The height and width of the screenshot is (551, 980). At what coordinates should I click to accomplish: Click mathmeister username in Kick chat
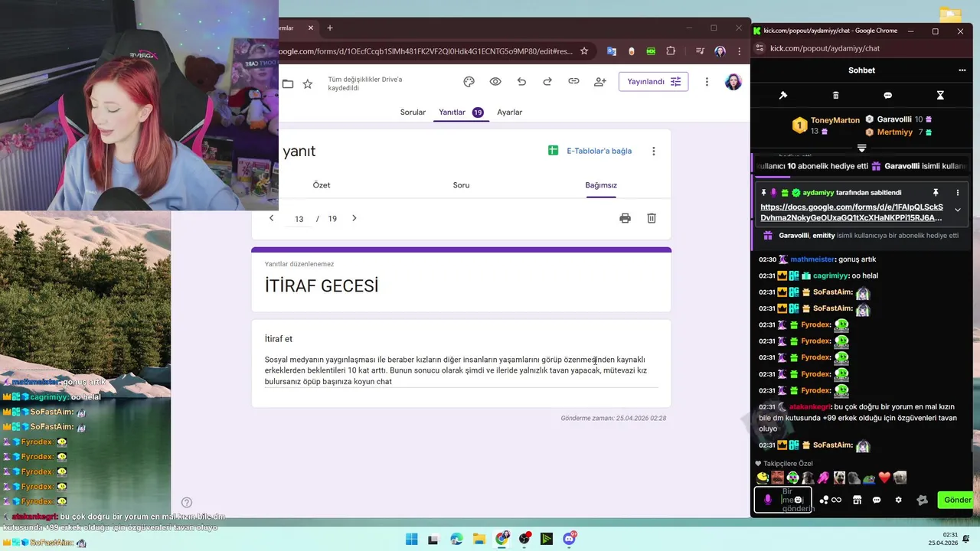point(812,259)
